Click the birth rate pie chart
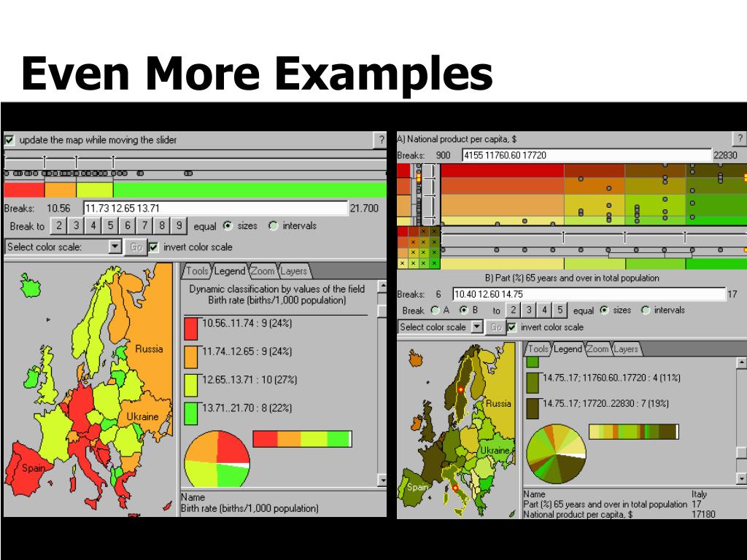This screenshot has height=560, width=747. [217, 459]
